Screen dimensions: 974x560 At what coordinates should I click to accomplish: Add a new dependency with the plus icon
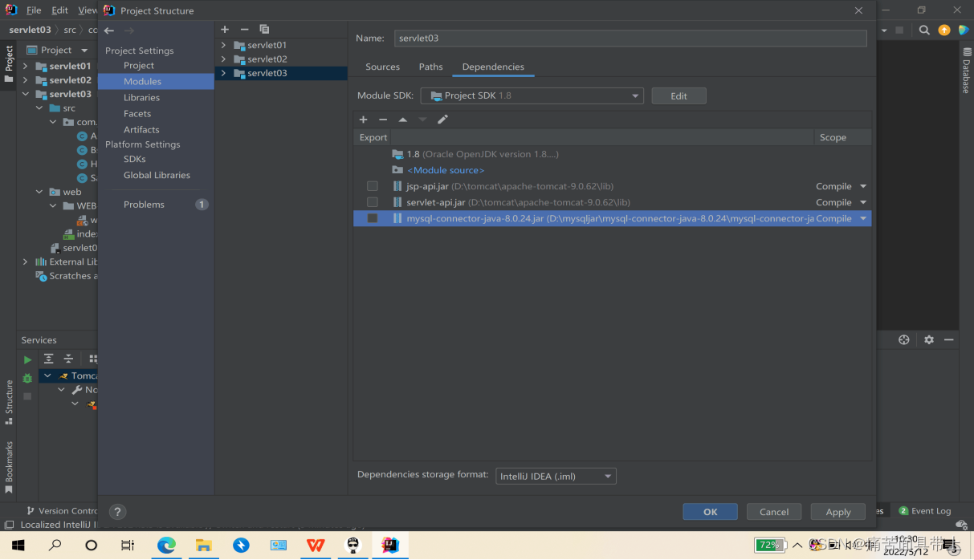click(363, 120)
